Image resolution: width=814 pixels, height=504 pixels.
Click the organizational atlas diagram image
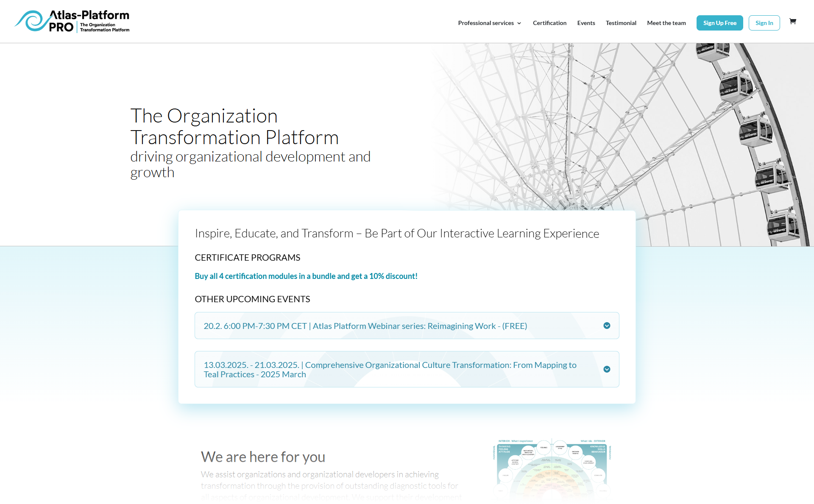pos(552,471)
